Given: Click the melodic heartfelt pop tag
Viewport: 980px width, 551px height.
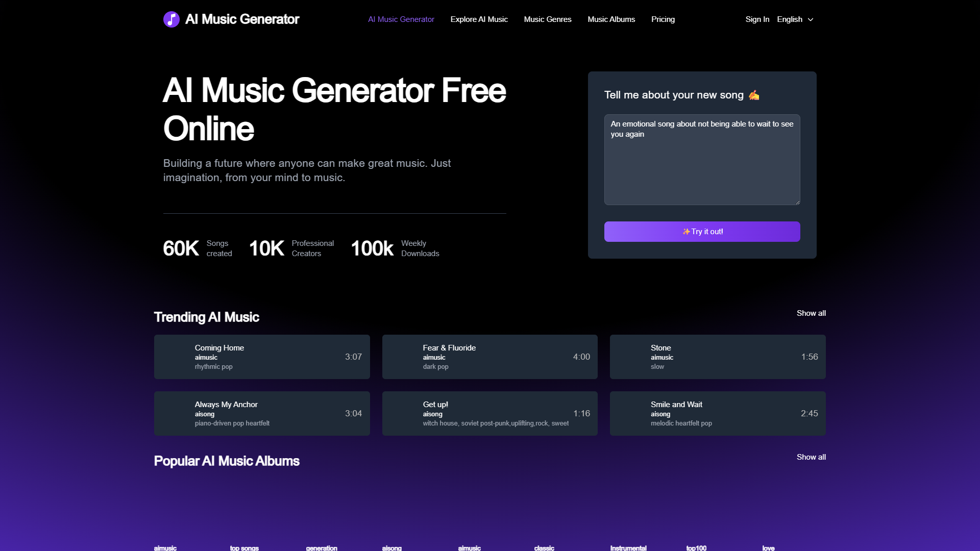Looking at the screenshot, I should [x=681, y=423].
